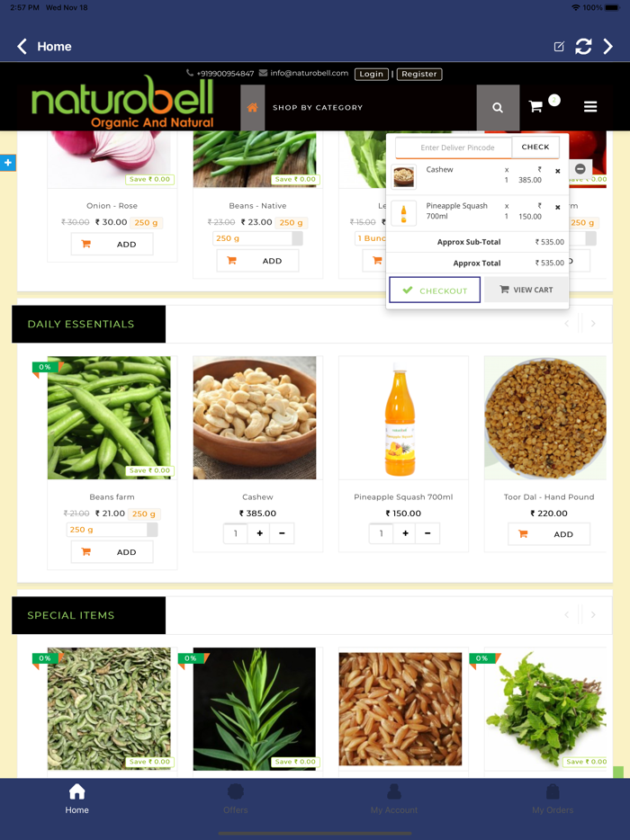Remove Pineapple Squash from the cart popup
Image resolution: width=630 pixels, height=840 pixels.
tap(558, 208)
